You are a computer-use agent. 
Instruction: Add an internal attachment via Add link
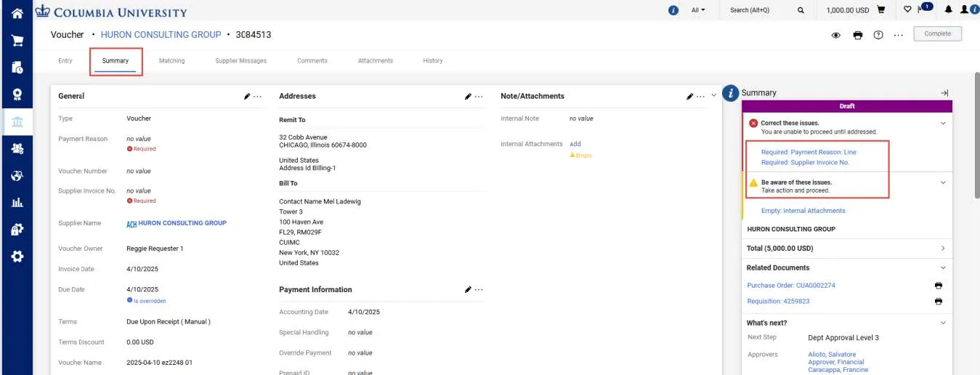point(575,144)
